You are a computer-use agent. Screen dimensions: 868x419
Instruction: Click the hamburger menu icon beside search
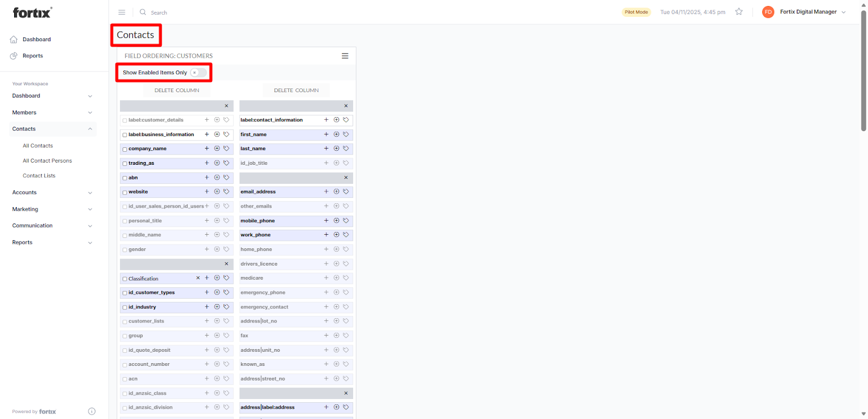click(122, 12)
